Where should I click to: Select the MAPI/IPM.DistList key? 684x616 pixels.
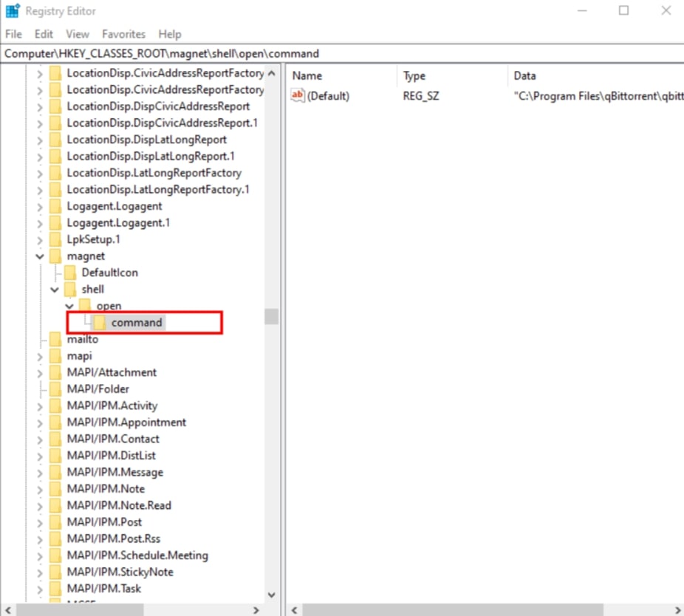click(x=111, y=456)
